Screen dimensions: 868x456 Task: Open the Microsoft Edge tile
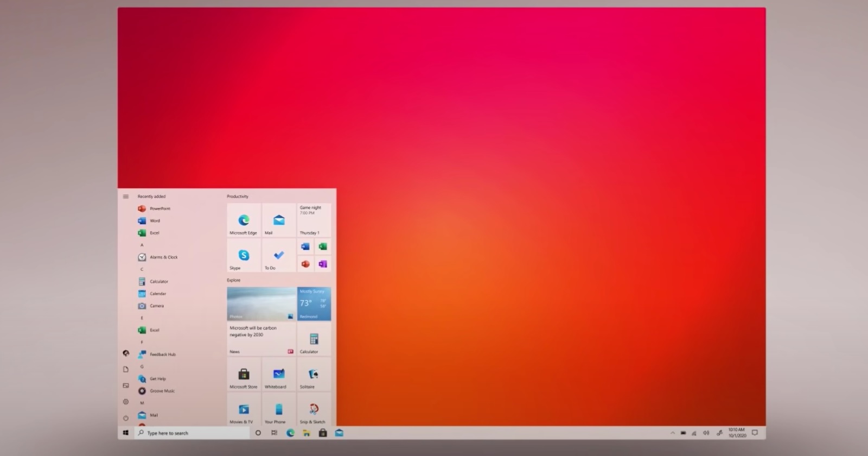click(x=244, y=220)
